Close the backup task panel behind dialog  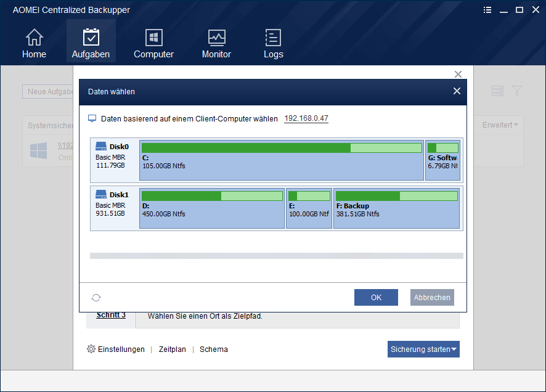(x=458, y=74)
